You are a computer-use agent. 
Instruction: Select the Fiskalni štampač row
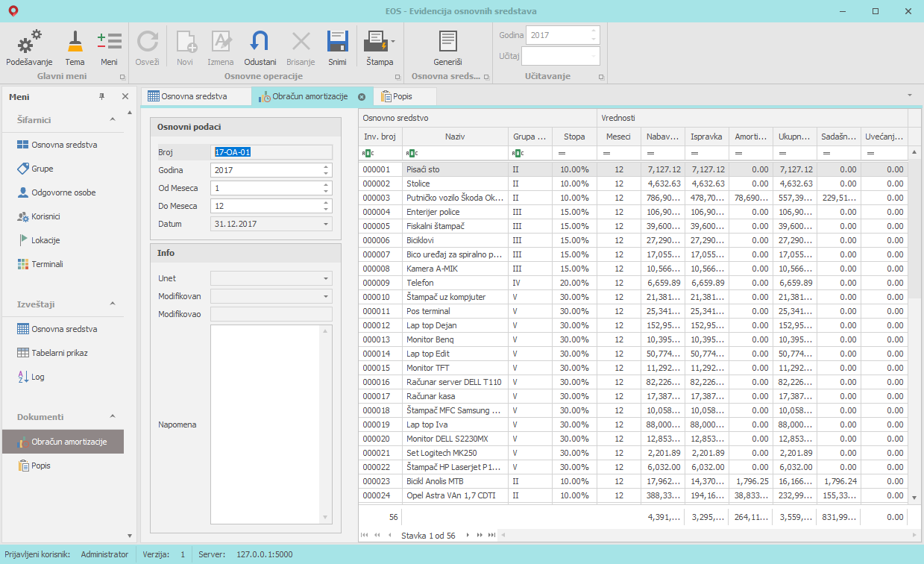(x=632, y=226)
